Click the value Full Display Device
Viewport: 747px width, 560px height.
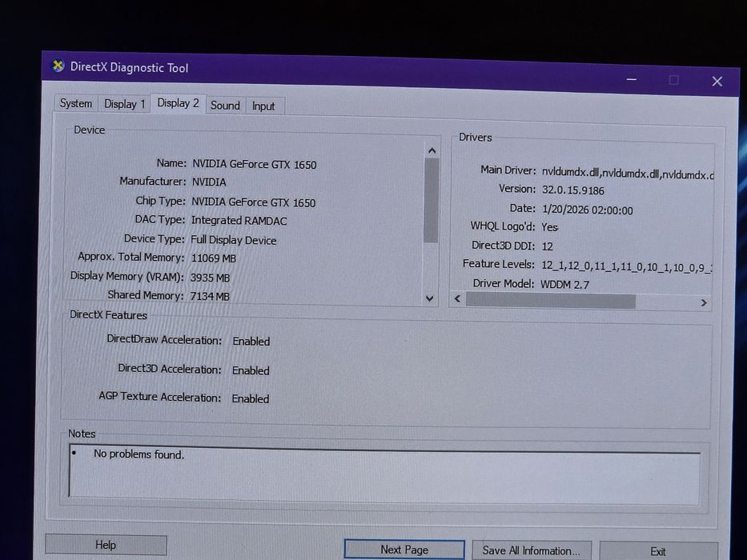point(234,240)
